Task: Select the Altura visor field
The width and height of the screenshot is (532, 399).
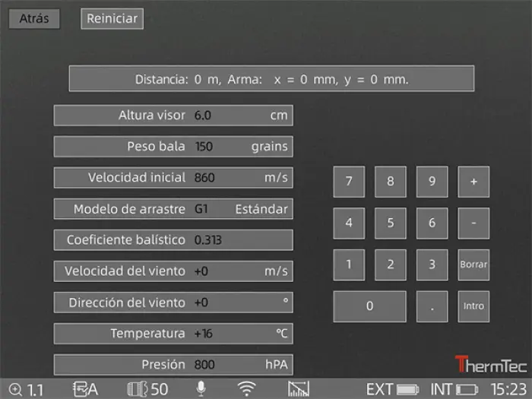Action: click(173, 116)
